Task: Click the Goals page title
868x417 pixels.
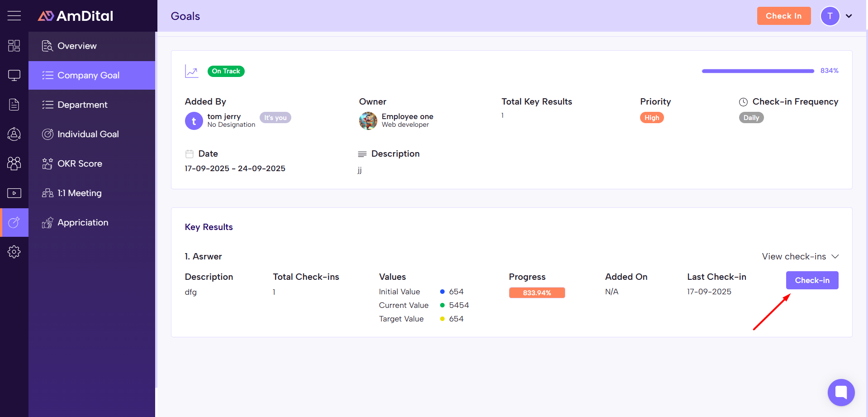Action: click(x=185, y=16)
